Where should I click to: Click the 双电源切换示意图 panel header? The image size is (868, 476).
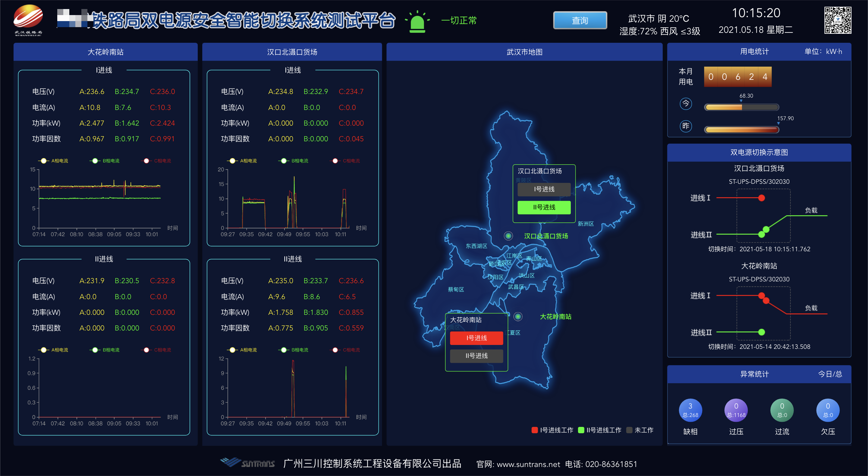click(759, 152)
